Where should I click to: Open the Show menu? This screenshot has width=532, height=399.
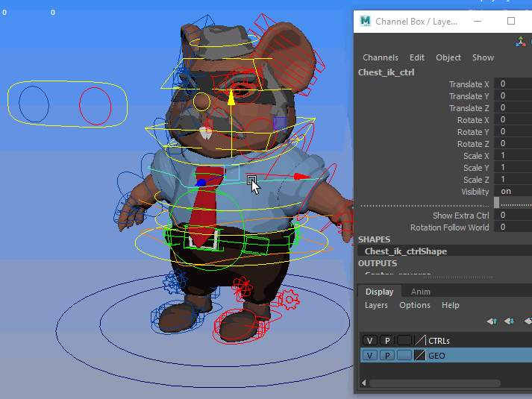483,57
